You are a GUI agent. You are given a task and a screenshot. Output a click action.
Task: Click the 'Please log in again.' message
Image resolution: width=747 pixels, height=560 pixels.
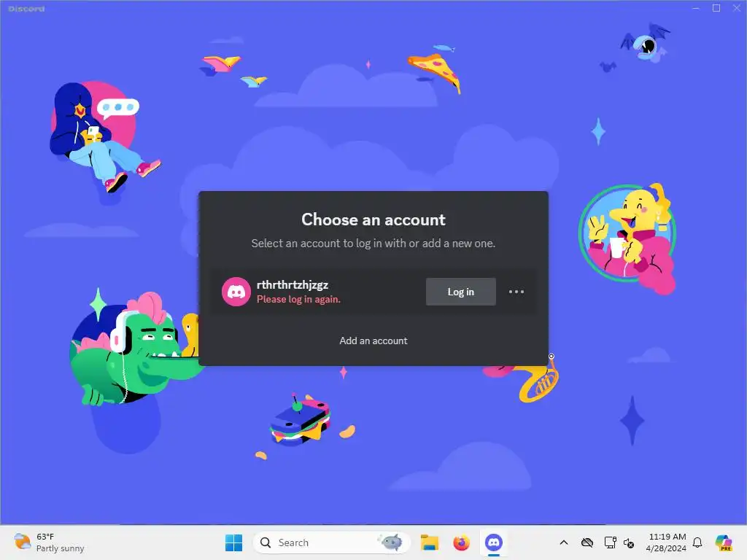click(x=298, y=300)
